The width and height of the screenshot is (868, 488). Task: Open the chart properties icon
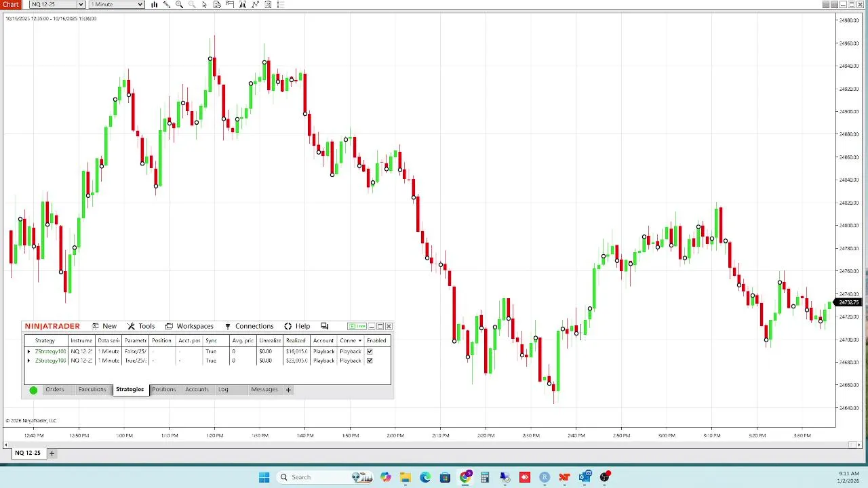click(268, 5)
